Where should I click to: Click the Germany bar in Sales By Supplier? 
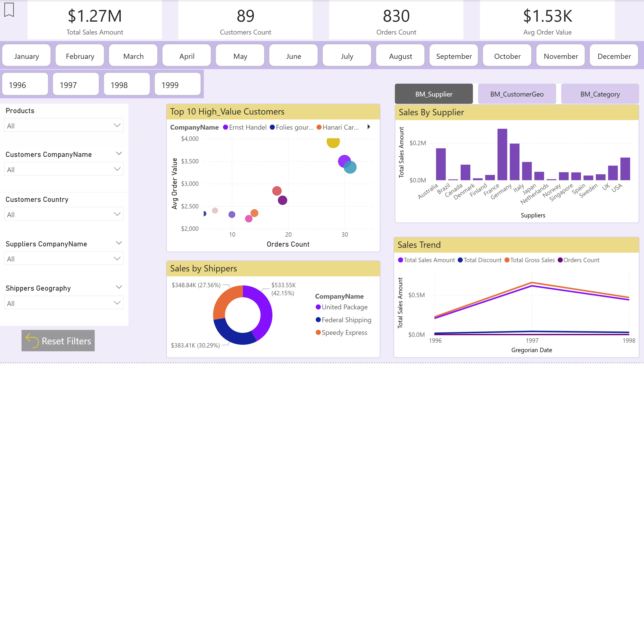(502, 154)
